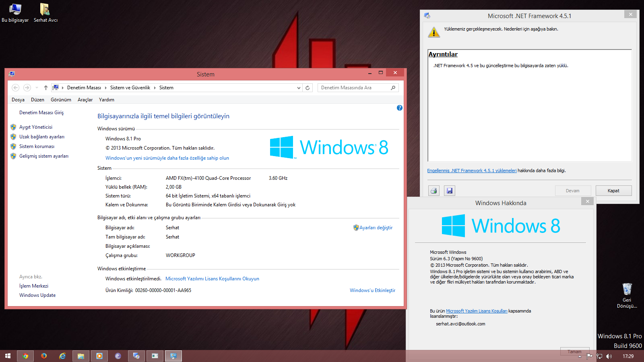Click the Engellenmiş .NET Framework 4.5.1 yüklemeleri link
The image size is (644, 362).
[x=472, y=171]
